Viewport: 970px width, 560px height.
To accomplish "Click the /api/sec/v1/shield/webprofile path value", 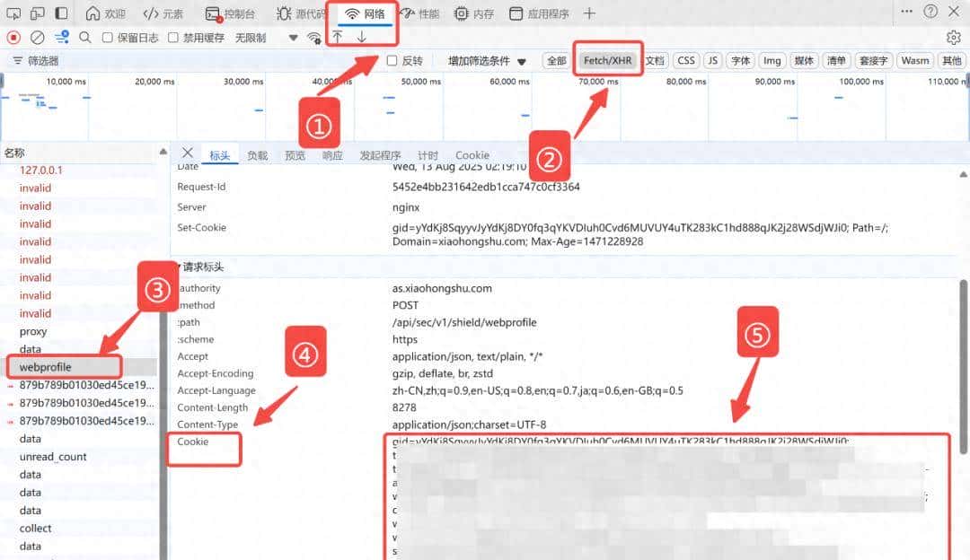I will [464, 322].
